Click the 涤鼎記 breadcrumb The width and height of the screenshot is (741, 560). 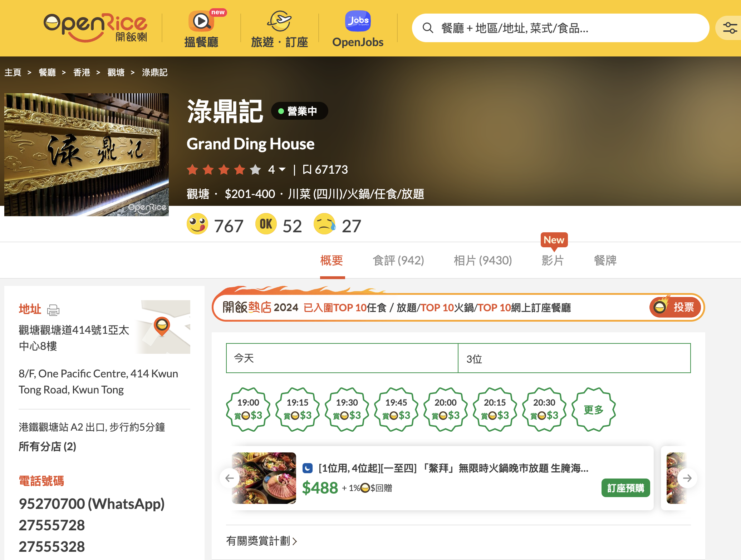[155, 73]
